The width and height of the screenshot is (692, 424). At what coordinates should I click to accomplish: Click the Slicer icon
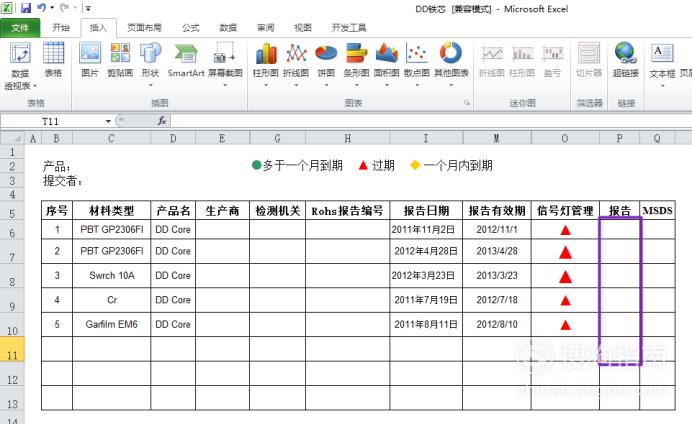(x=589, y=53)
